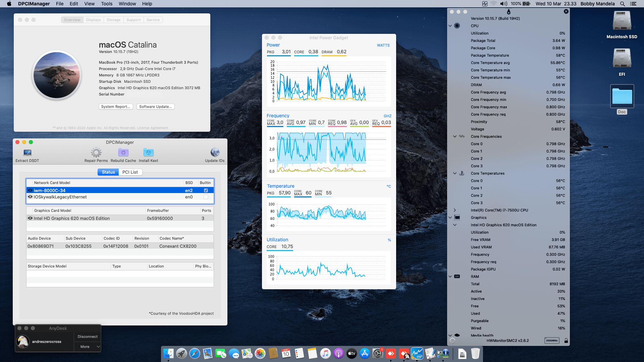This screenshot has width=644, height=362.
Task: Open Maps from the Dock
Action: (x=247, y=353)
